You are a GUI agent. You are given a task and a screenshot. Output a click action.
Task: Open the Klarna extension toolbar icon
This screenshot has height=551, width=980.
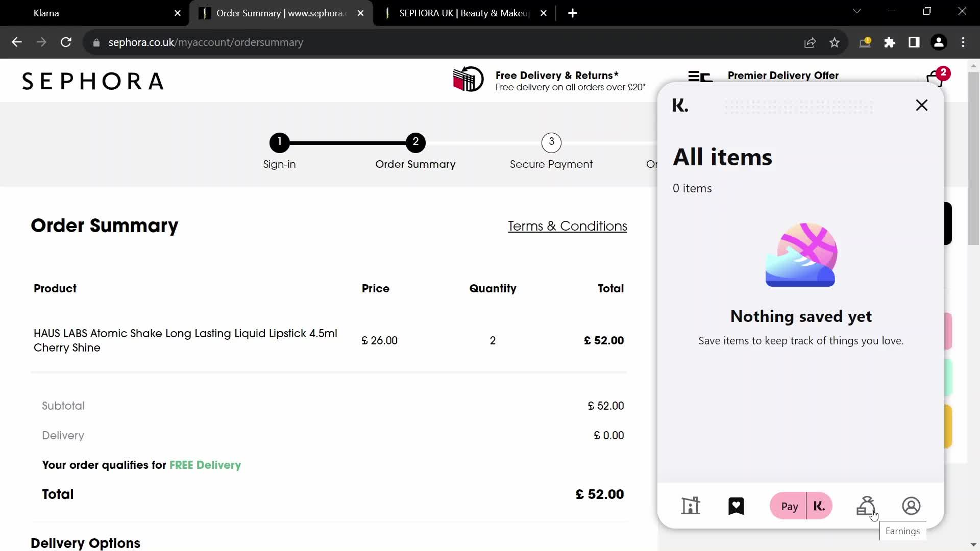[865, 43]
